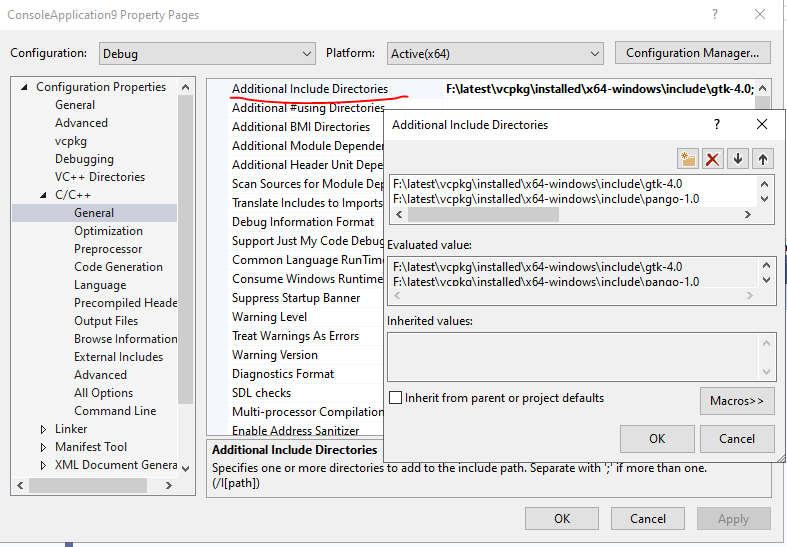Select the All Options page
This screenshot has width=787, height=547.
click(103, 393)
